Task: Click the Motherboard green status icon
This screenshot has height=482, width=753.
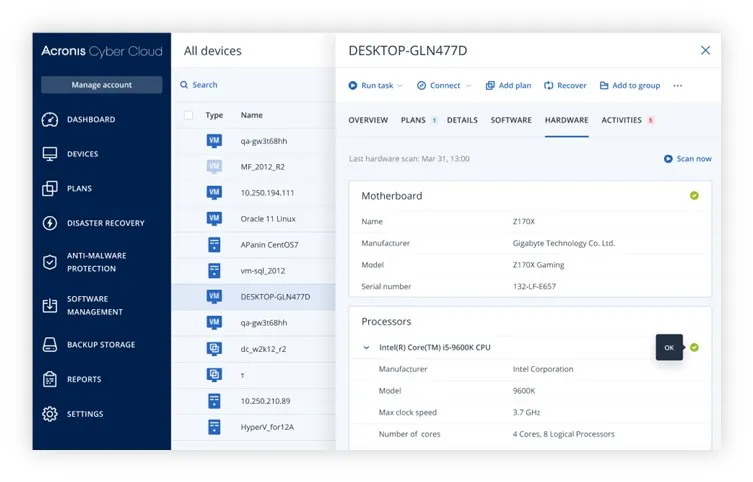Action: tap(694, 196)
